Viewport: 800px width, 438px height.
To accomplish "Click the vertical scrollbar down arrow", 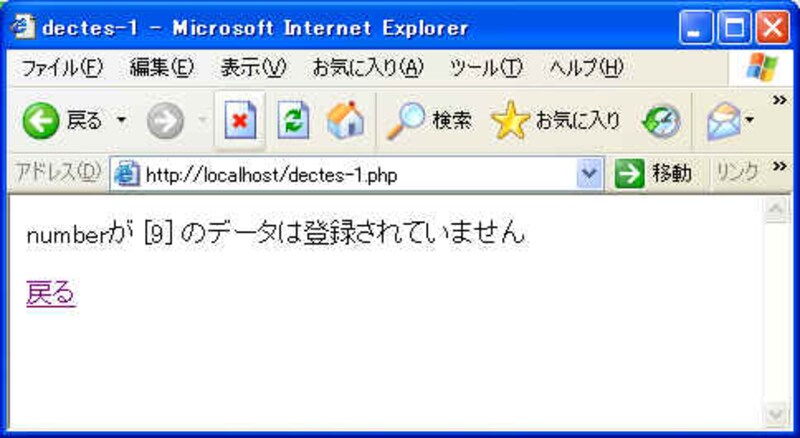I will coord(776,415).
